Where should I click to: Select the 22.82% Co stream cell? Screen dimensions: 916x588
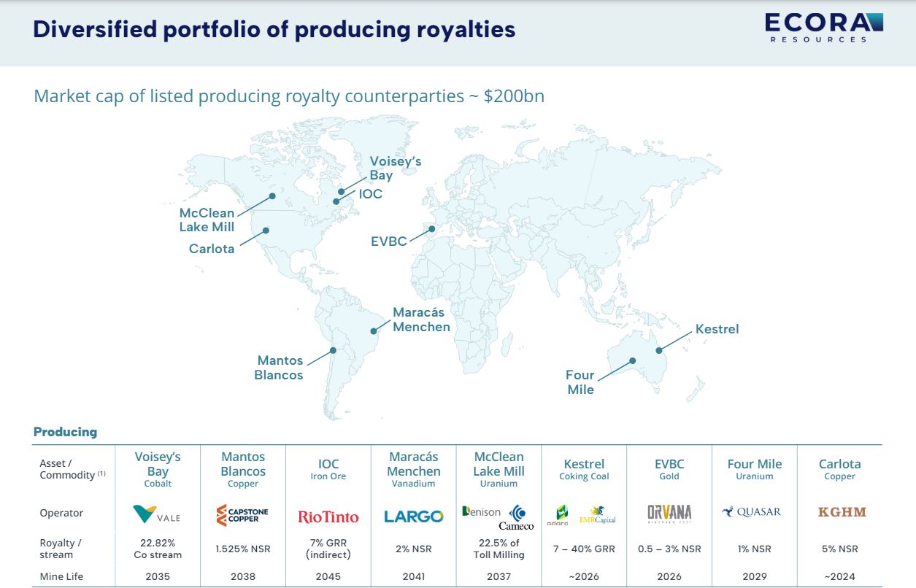(x=158, y=549)
